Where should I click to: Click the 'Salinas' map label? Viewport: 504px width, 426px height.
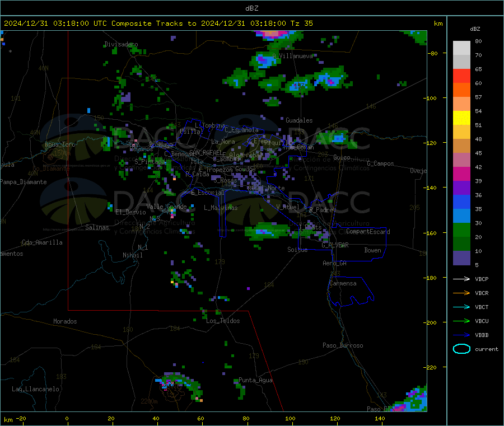click(x=97, y=227)
